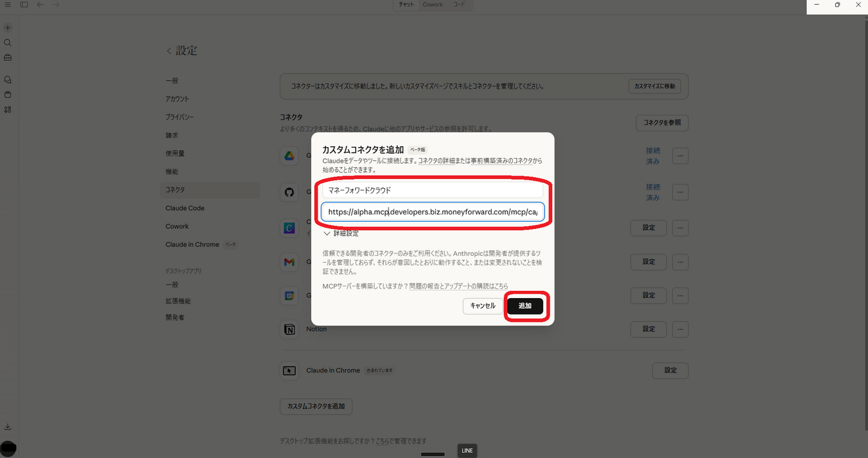The height and width of the screenshot is (458, 868).
Task: Click the GitHub connector icon
Action: click(x=289, y=192)
